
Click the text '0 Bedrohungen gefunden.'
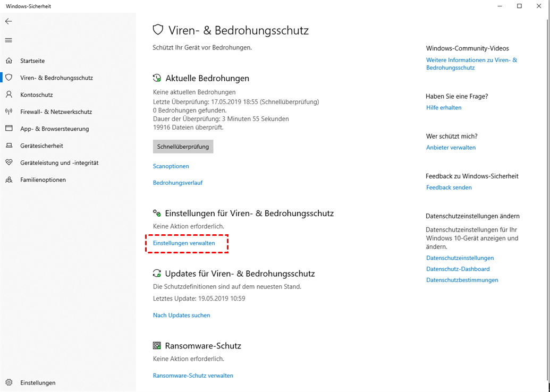click(x=190, y=110)
